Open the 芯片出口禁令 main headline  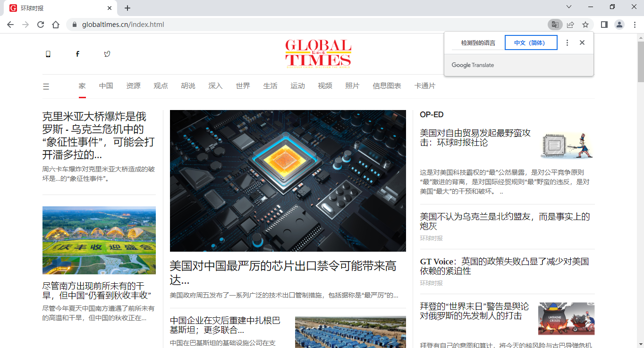click(x=283, y=273)
